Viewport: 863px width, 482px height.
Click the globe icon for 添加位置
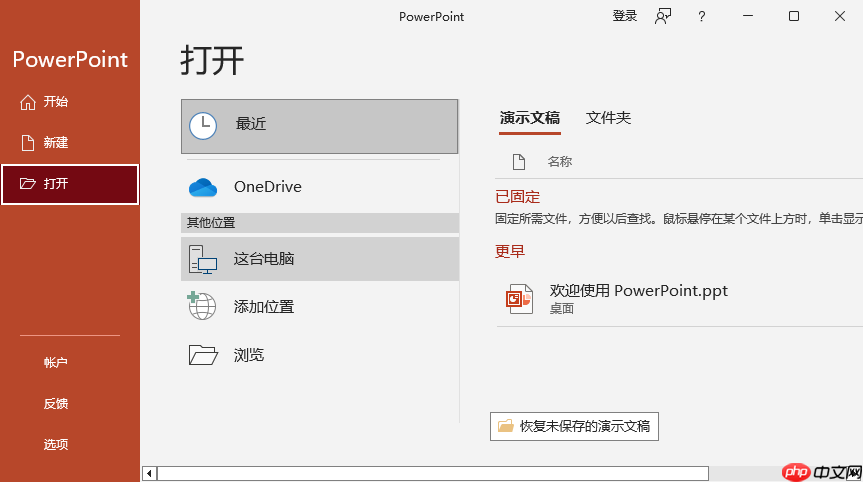[x=201, y=306]
